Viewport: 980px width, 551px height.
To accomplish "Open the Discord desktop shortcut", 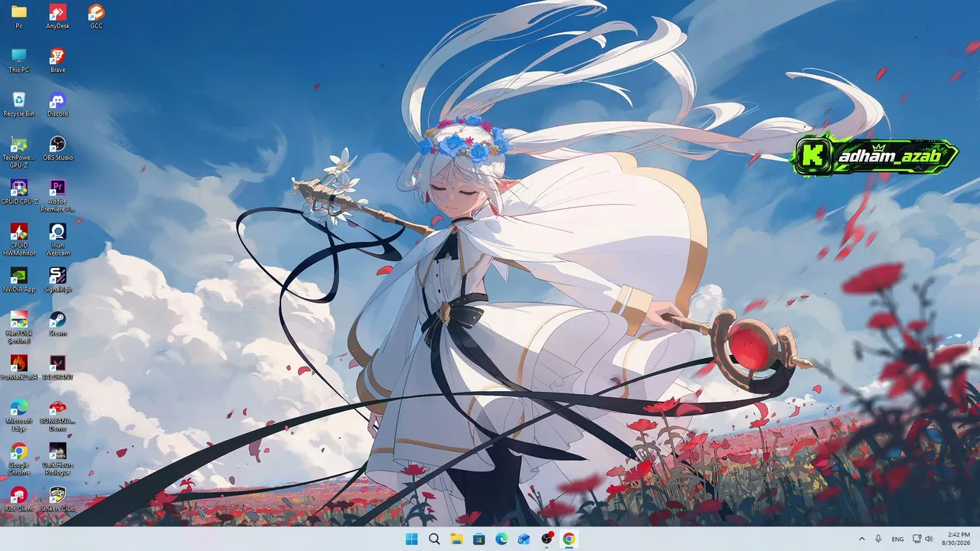I will coord(57,104).
